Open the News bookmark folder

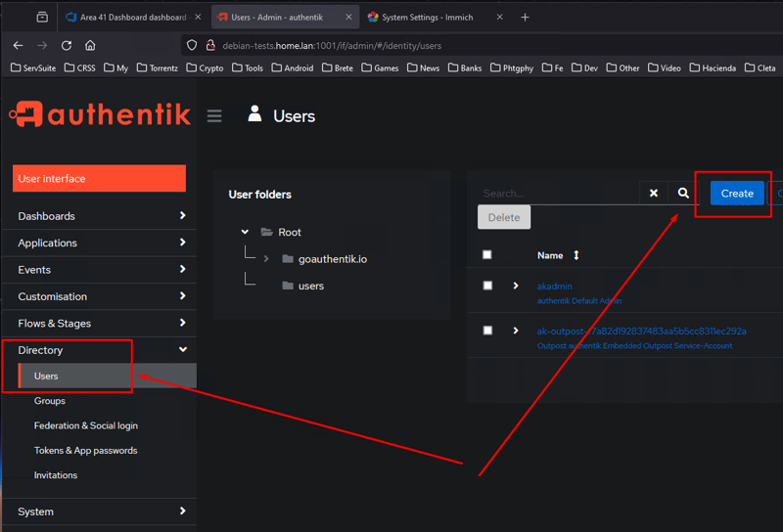(x=424, y=67)
